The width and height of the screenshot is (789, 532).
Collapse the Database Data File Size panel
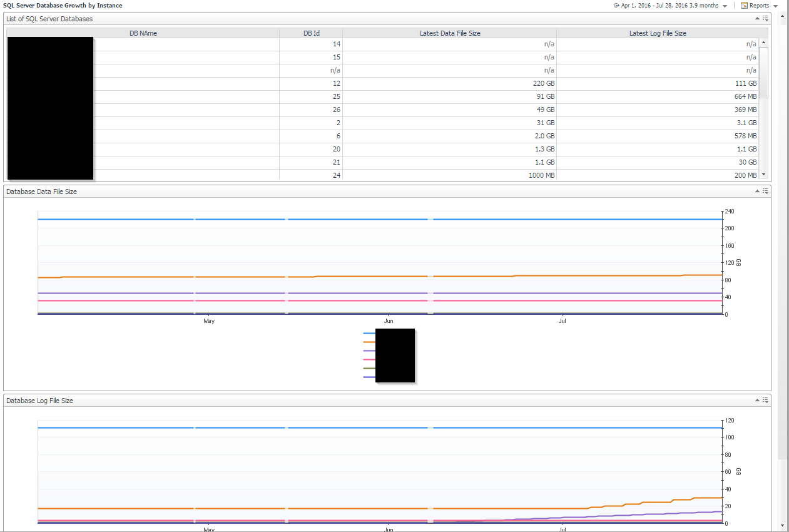coord(758,192)
